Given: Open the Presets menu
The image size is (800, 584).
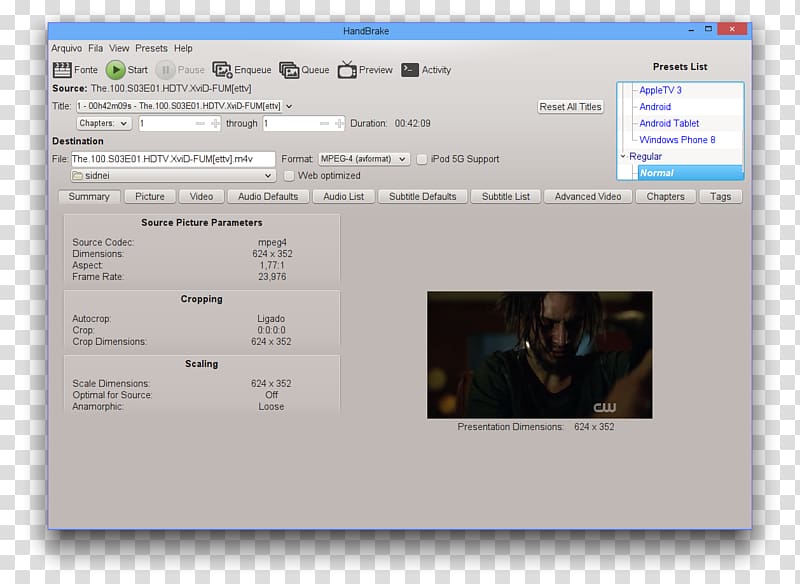Looking at the screenshot, I should tap(151, 48).
